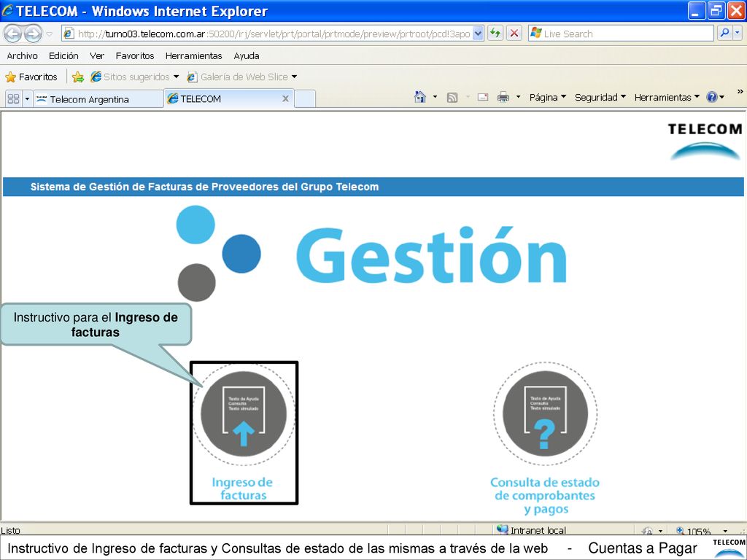Open the recent pages dropdown beside Forward
The height and width of the screenshot is (560, 747).
[x=49, y=34]
